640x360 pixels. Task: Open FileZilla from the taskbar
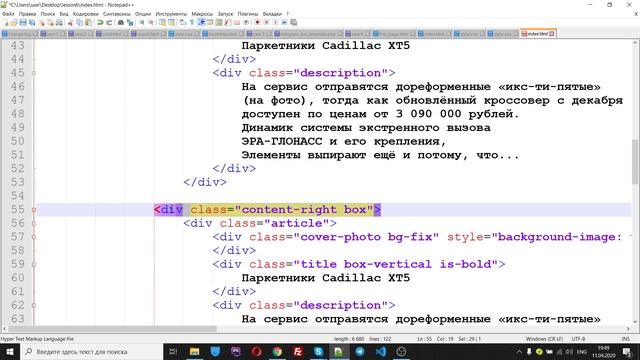[298, 351]
